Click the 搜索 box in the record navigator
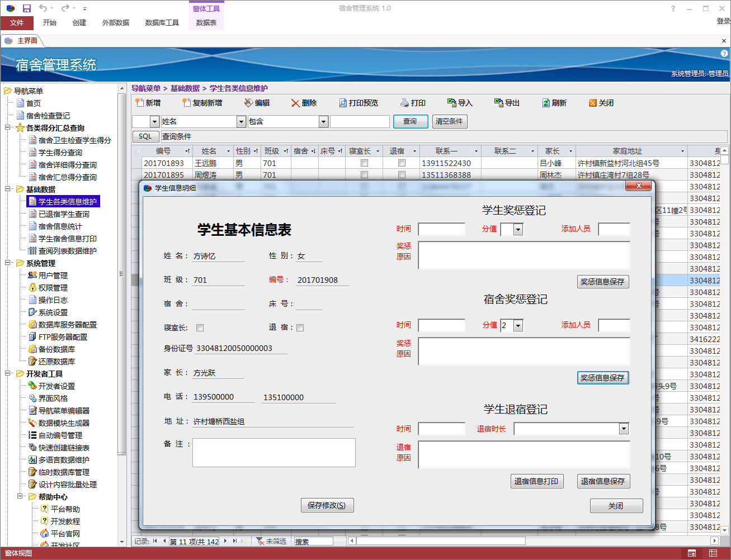The height and width of the screenshot is (560, 731). 313,541
